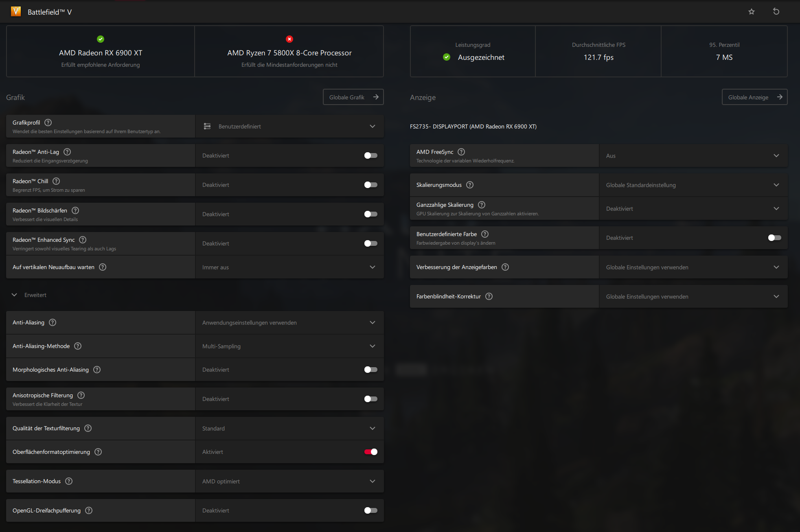Click help icon beside Radeon Chill
The height and width of the screenshot is (532, 800).
(56, 181)
